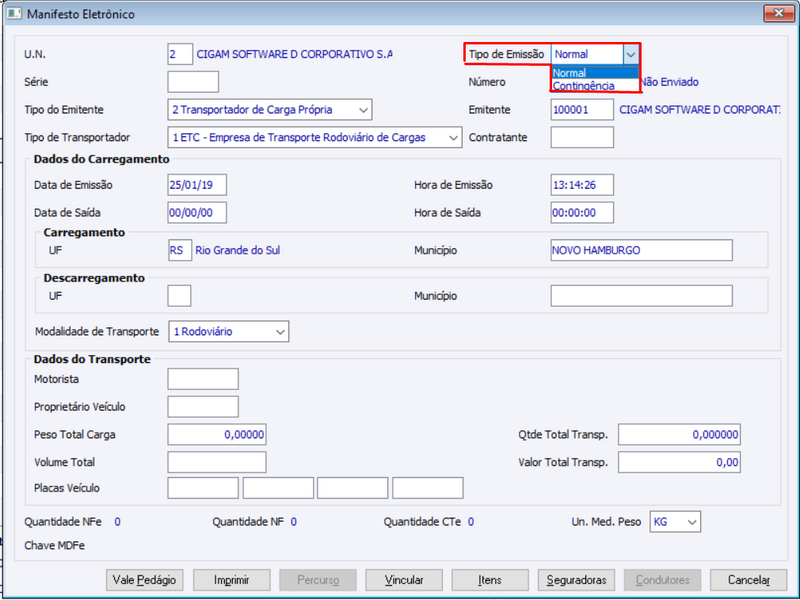Click the Contratante input field

(x=582, y=137)
